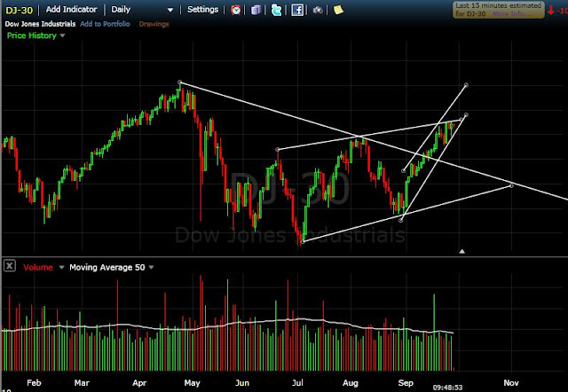Click the camera snapshot icon
This screenshot has height=392, width=568.
(x=318, y=10)
